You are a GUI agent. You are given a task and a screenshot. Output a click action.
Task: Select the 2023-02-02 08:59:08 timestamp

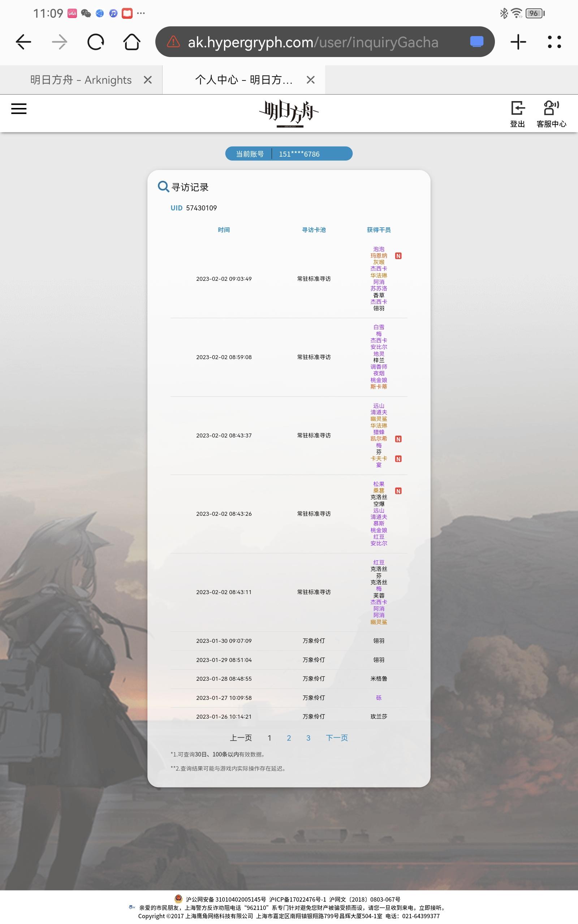pos(224,357)
